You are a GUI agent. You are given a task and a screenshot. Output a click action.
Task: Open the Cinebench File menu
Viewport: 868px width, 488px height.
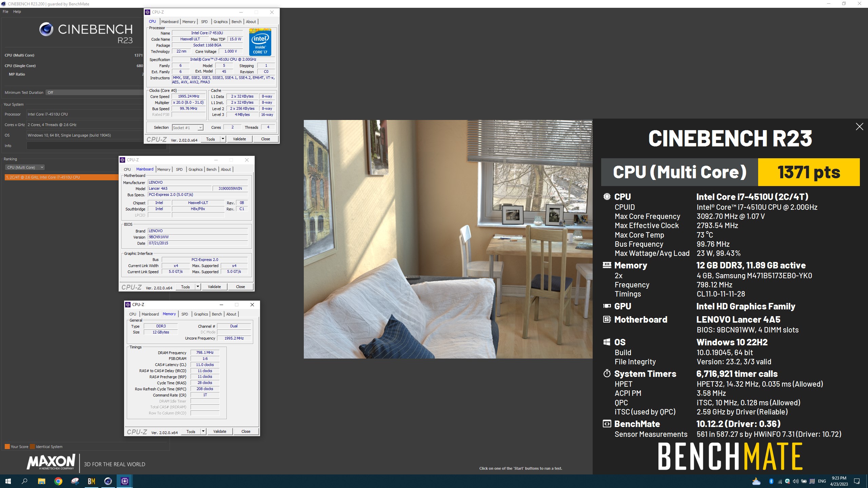click(x=5, y=12)
